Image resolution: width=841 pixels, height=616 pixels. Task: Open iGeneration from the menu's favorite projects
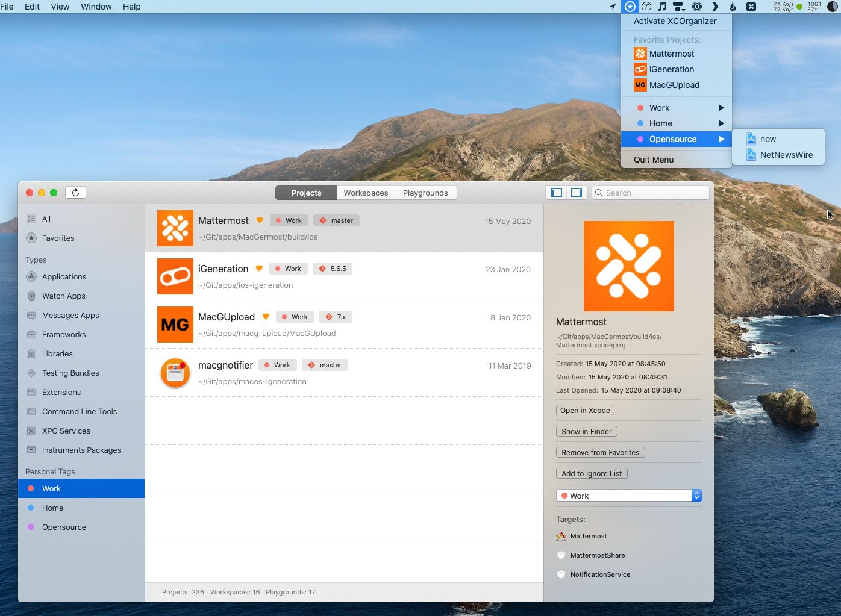677,69
